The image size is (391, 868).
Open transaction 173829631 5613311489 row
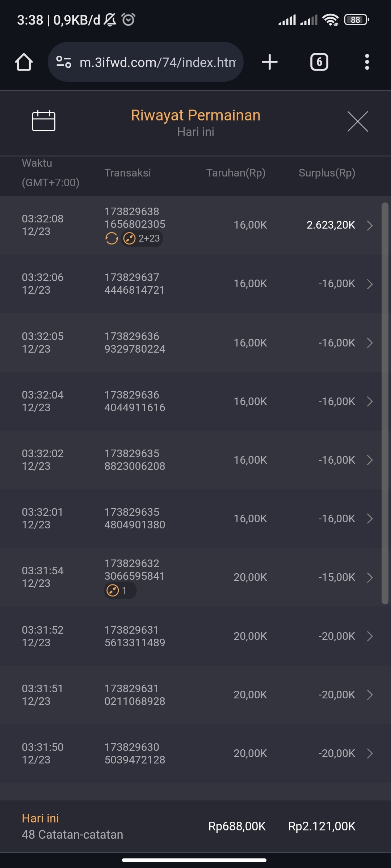[x=135, y=636]
